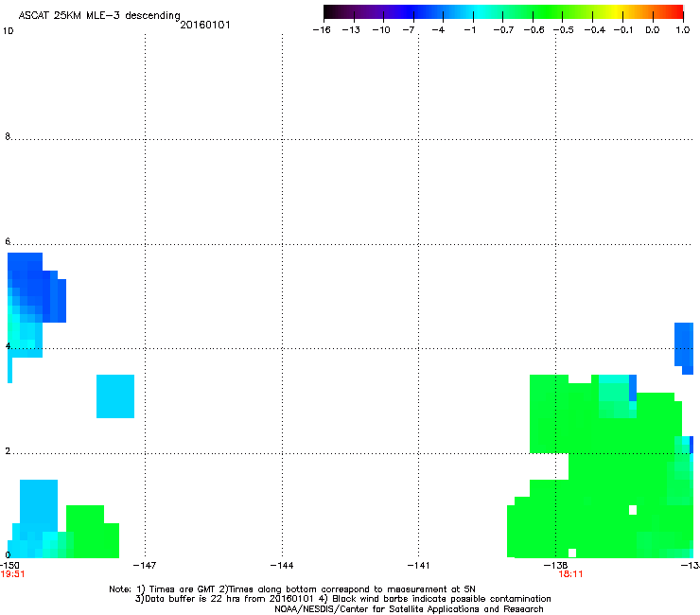
Task: Click the latitude axis label '6'
Action: 8,241
